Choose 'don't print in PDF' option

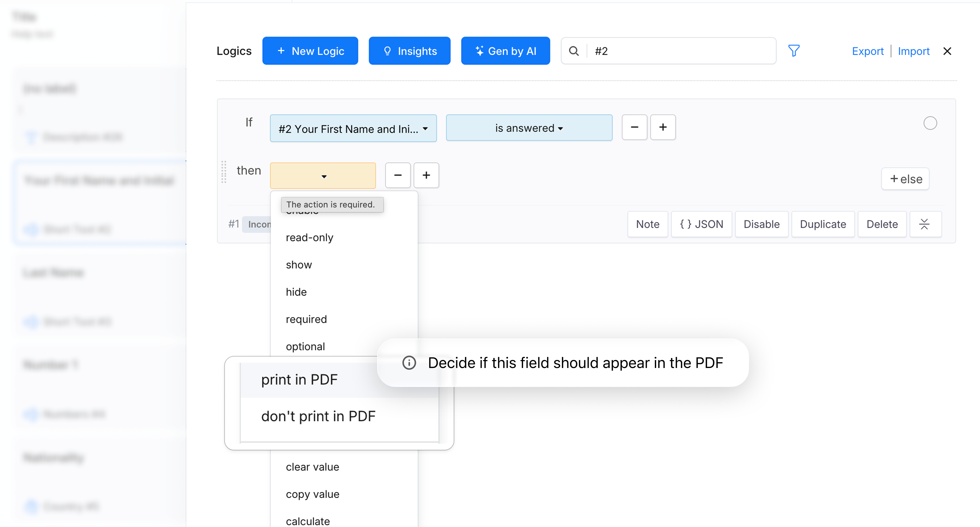tap(318, 416)
